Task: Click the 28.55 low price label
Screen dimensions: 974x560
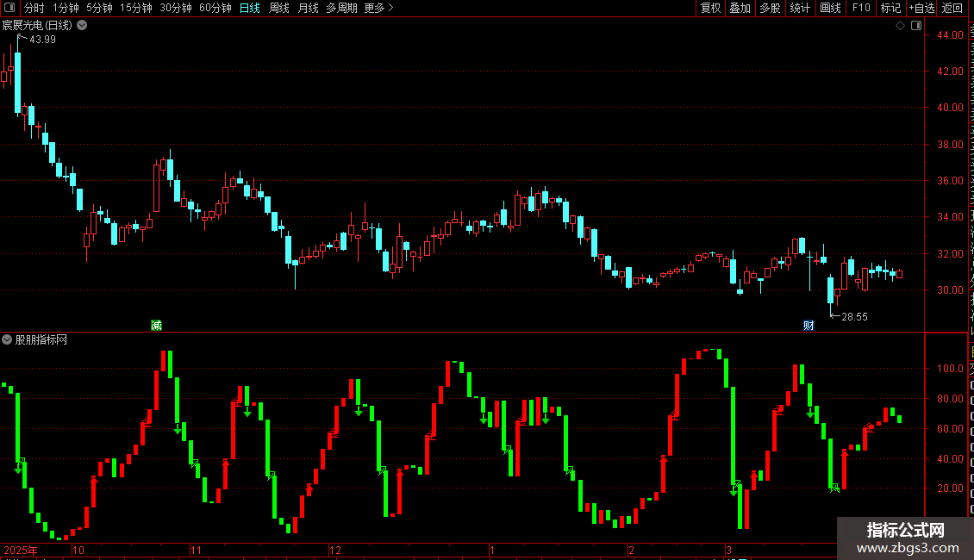Action: pos(855,317)
